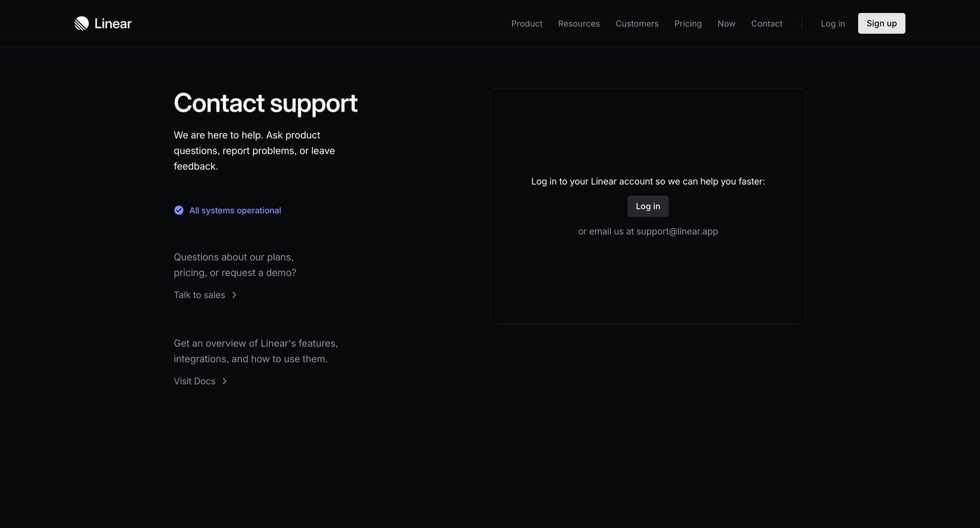Open the Pricing page
The width and height of the screenshot is (980, 528).
[x=688, y=23]
